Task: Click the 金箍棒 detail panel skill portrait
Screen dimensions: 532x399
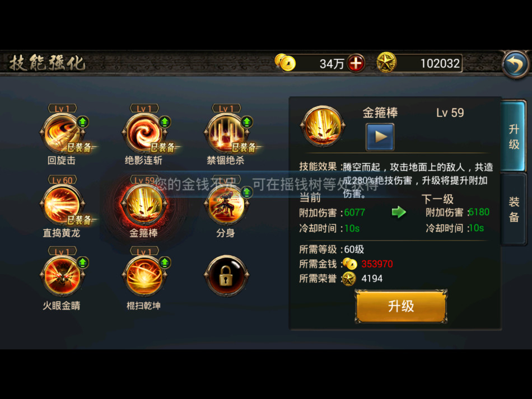Action: tap(323, 126)
